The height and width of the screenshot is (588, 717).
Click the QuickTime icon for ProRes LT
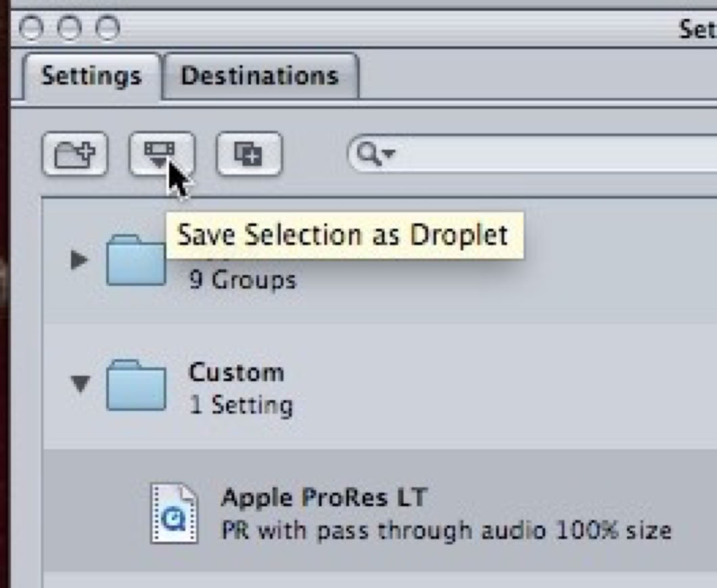click(174, 513)
